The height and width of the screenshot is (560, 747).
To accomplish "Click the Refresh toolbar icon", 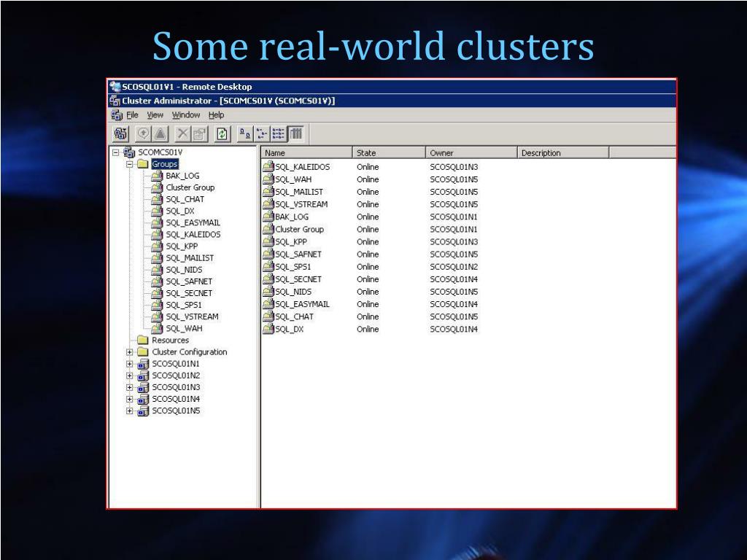I will tap(222, 134).
